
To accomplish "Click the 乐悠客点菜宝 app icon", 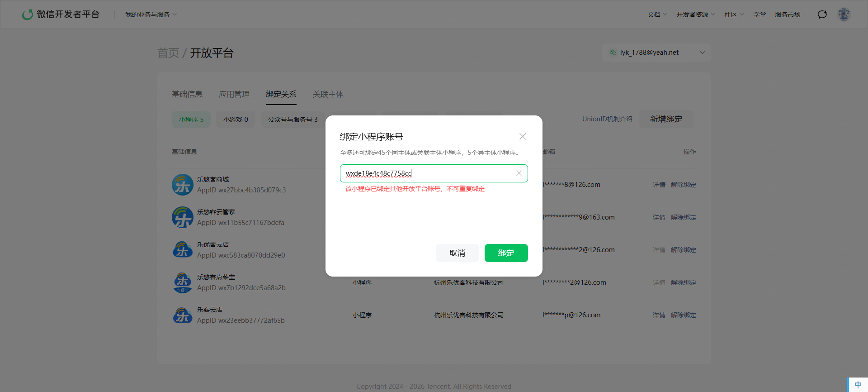I will tap(183, 282).
